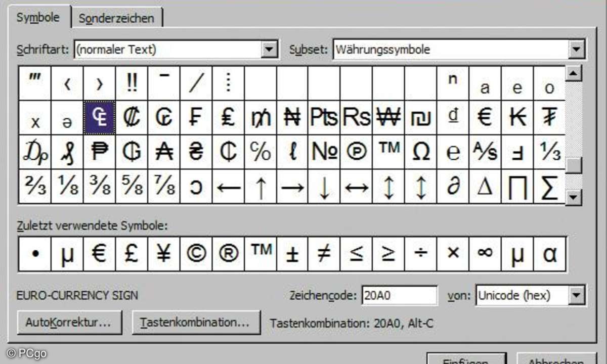
Task: Select the highlighted Euro-Currency sign CE
Action: pyautogui.click(x=99, y=118)
